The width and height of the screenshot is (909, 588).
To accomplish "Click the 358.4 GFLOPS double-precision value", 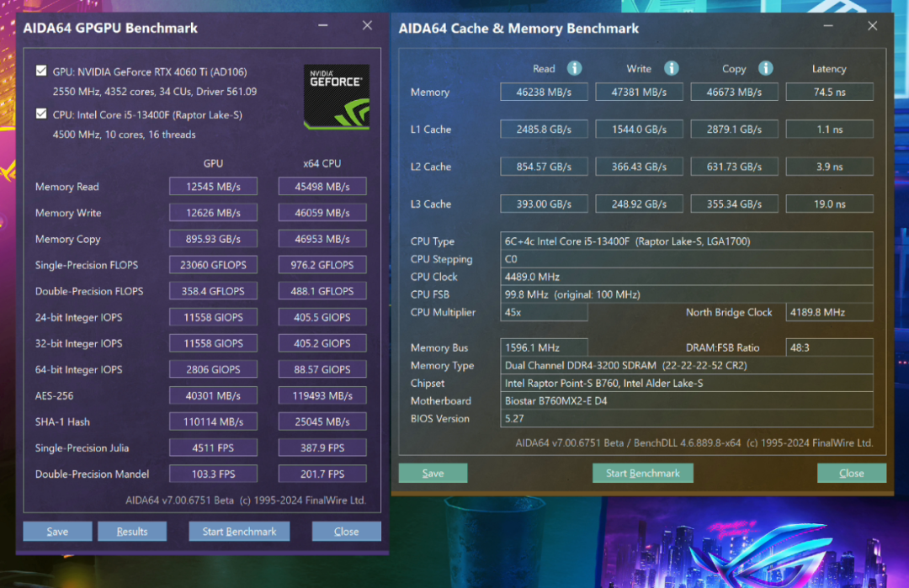I will [213, 291].
